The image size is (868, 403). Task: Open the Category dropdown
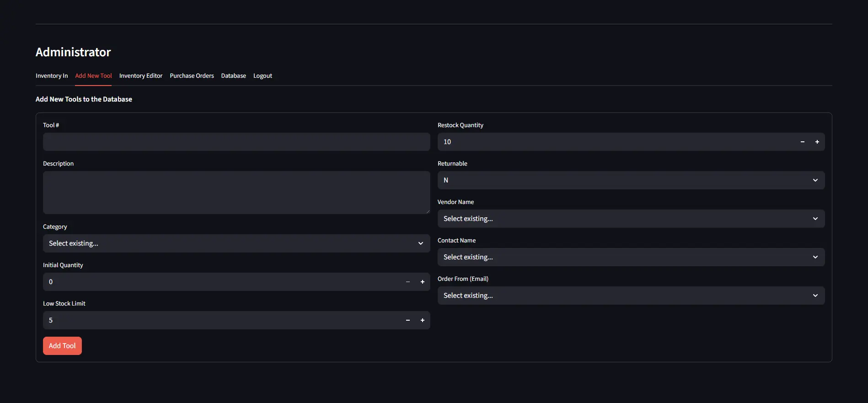(236, 243)
